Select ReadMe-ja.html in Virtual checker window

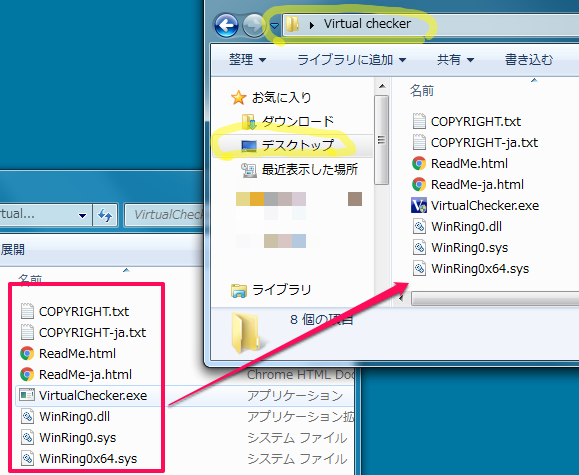[x=477, y=185]
